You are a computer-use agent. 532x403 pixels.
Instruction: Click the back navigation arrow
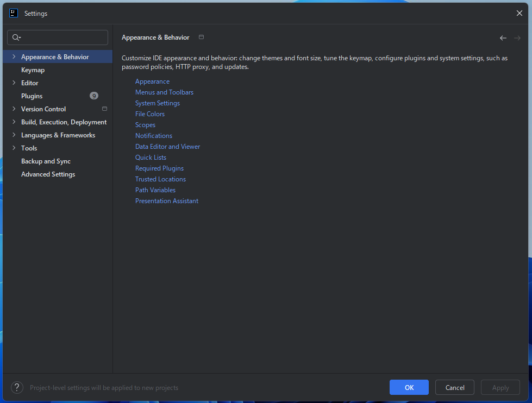coord(503,38)
